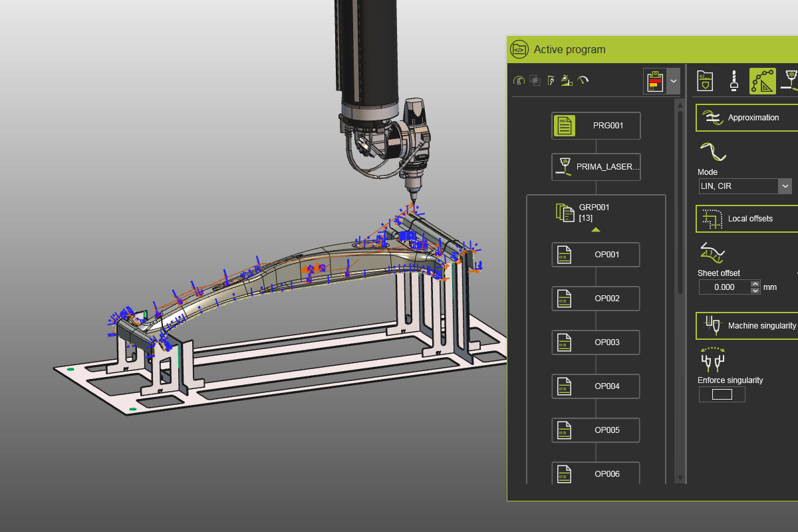
Task: Enable the Enforce singularity checkbox
Action: point(722,394)
